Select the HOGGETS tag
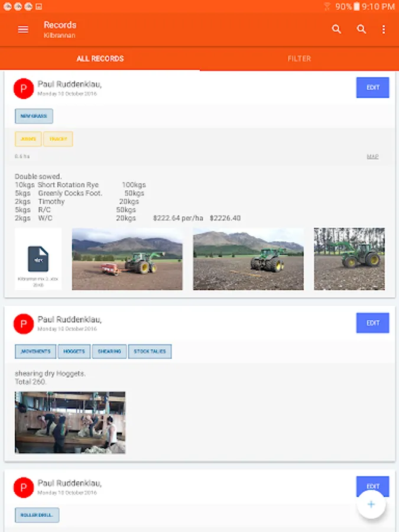 tap(74, 352)
